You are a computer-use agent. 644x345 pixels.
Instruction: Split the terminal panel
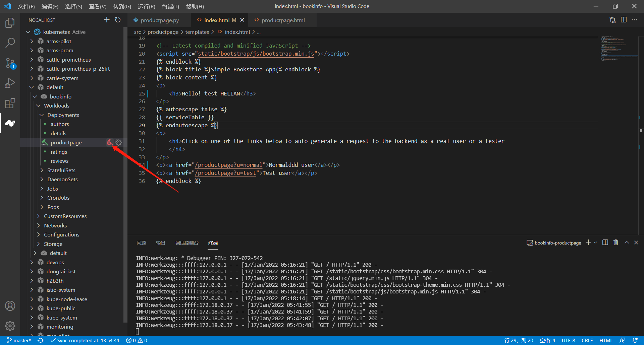tap(605, 243)
